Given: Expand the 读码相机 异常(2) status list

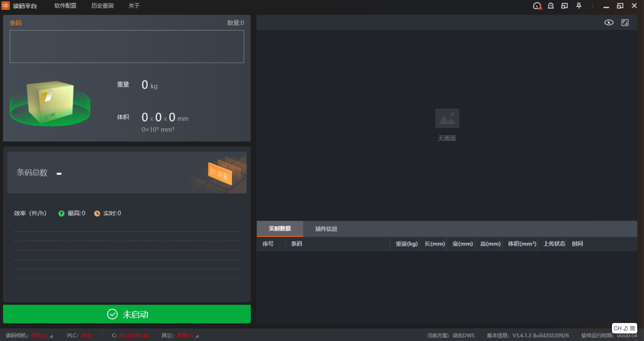Looking at the screenshot, I should (x=51, y=336).
